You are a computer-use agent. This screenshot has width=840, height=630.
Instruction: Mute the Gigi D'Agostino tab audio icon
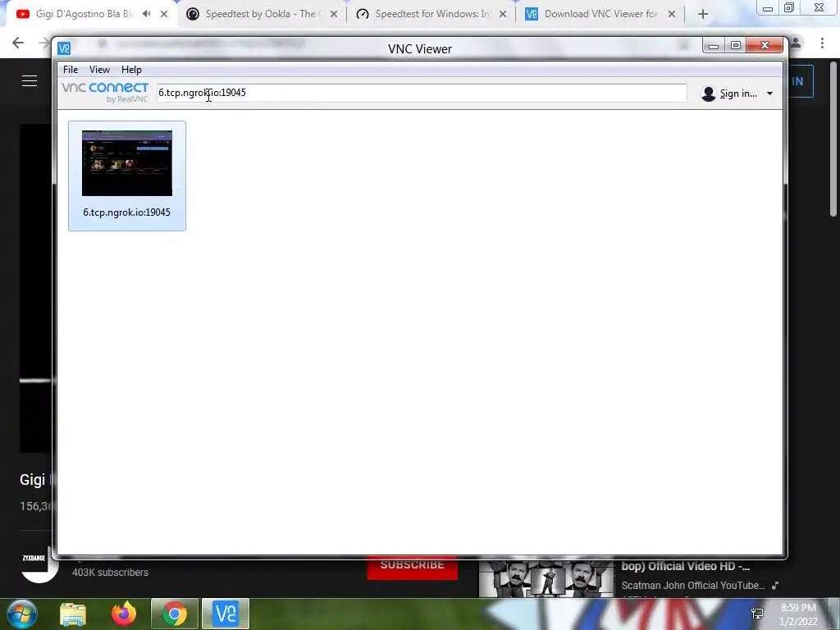coord(146,14)
